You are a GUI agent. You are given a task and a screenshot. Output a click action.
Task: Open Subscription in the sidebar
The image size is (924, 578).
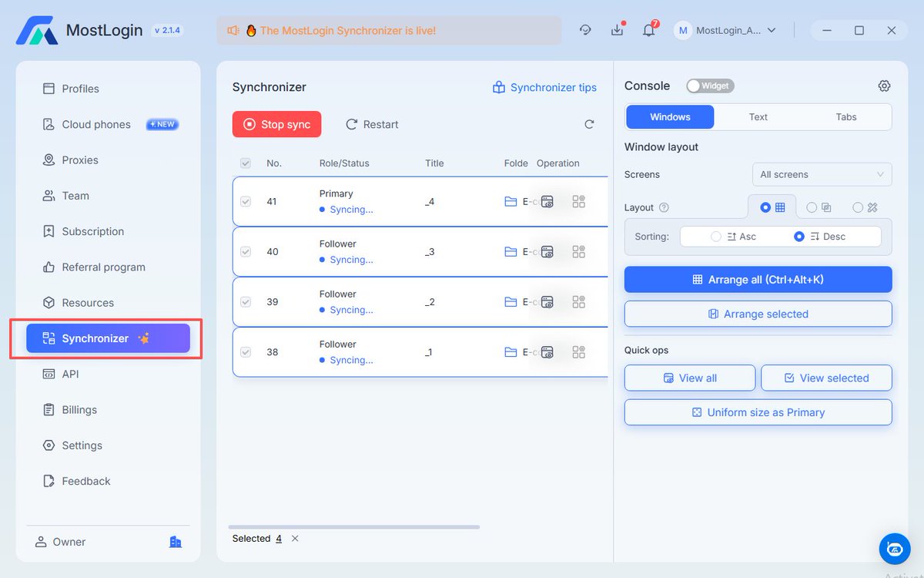(x=108, y=231)
